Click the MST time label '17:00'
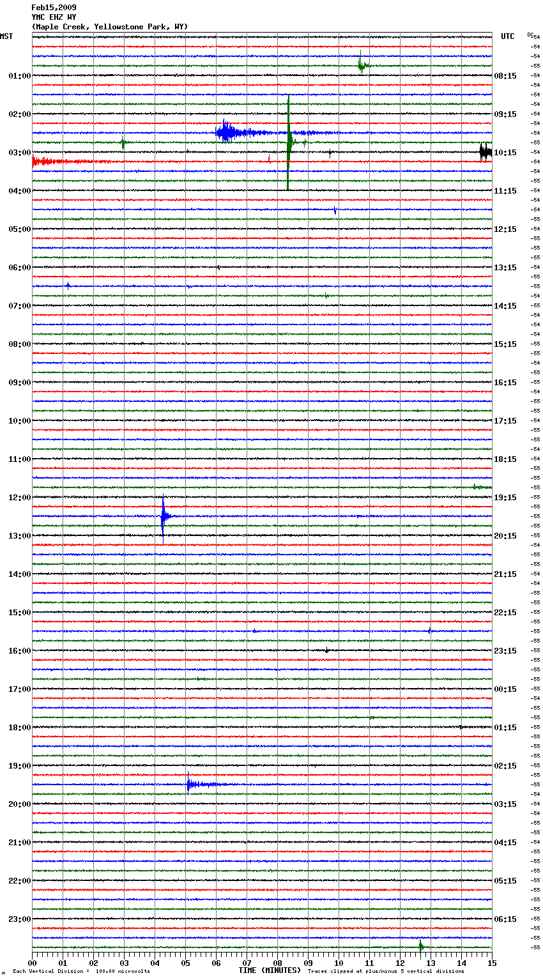 pyautogui.click(x=20, y=689)
